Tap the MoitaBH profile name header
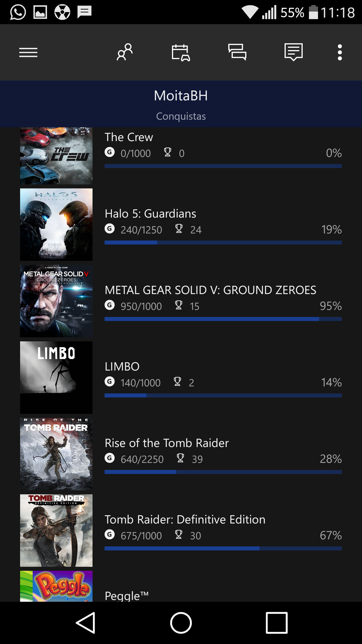This screenshot has width=362, height=644. pos(181,96)
